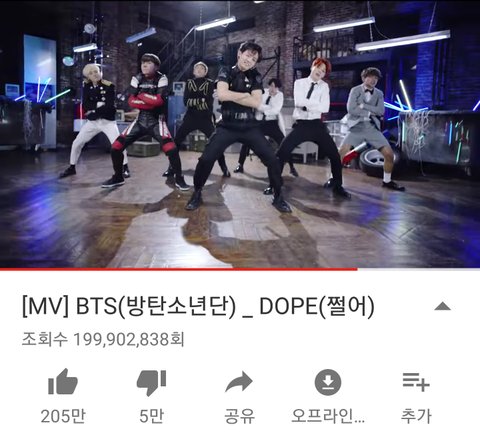This screenshot has height=441, width=480.
Task: Click the share arrow icon
Action: click(x=239, y=382)
